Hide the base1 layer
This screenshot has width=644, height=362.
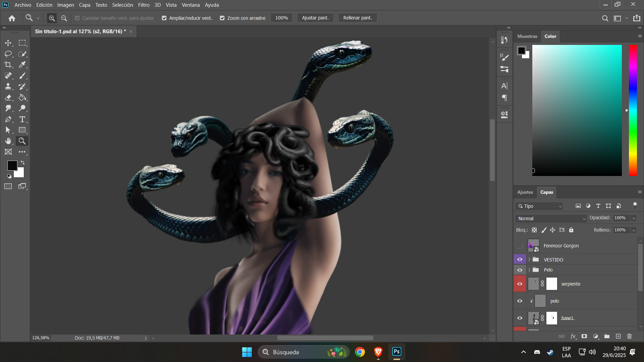(x=520, y=318)
